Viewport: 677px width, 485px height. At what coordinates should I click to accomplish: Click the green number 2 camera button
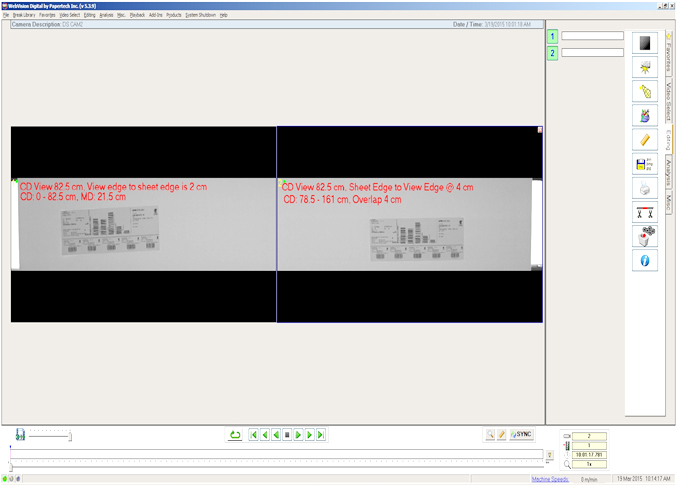click(552, 53)
